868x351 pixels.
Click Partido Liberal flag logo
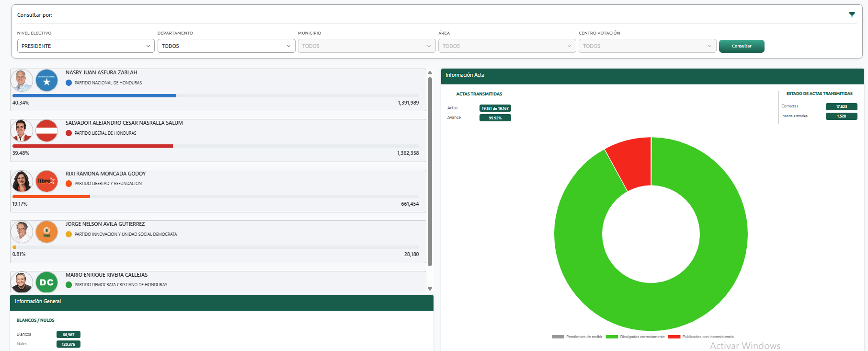coord(46,131)
